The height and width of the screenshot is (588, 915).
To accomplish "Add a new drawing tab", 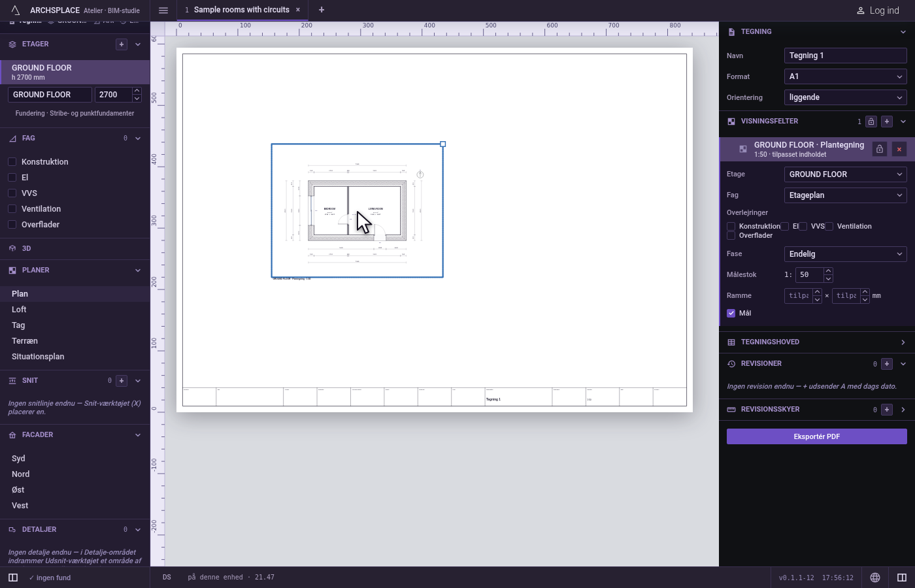I will (322, 10).
